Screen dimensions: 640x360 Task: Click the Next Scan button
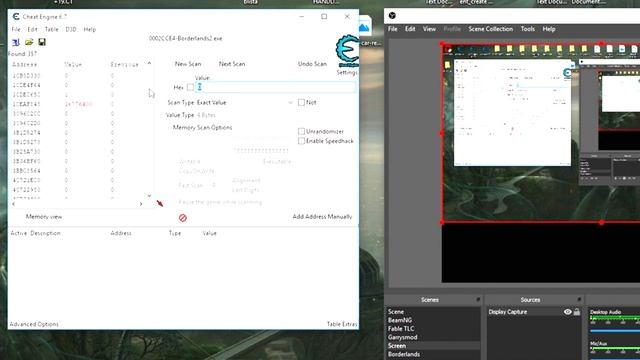232,64
